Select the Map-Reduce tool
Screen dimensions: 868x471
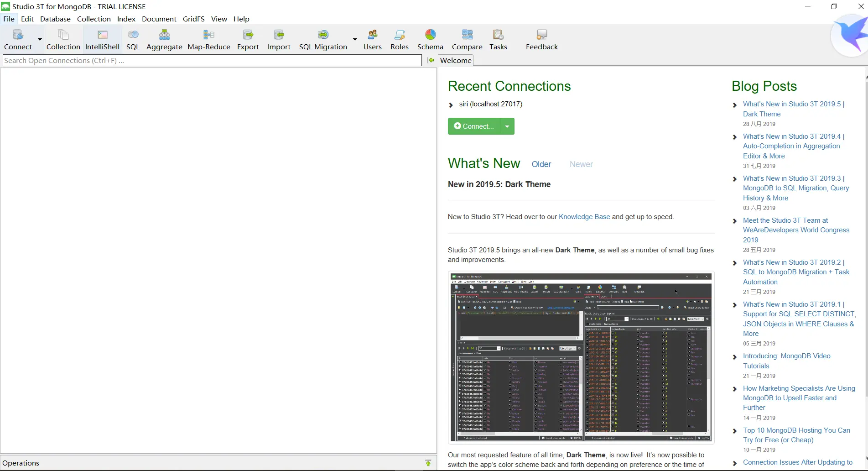click(x=209, y=39)
